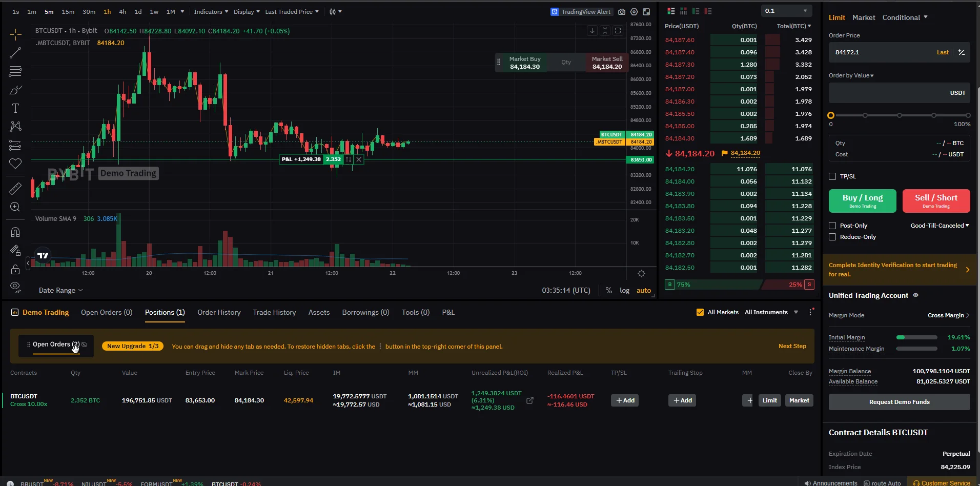Open chart settings hexagon icon
The width and height of the screenshot is (980, 486).
point(634,12)
